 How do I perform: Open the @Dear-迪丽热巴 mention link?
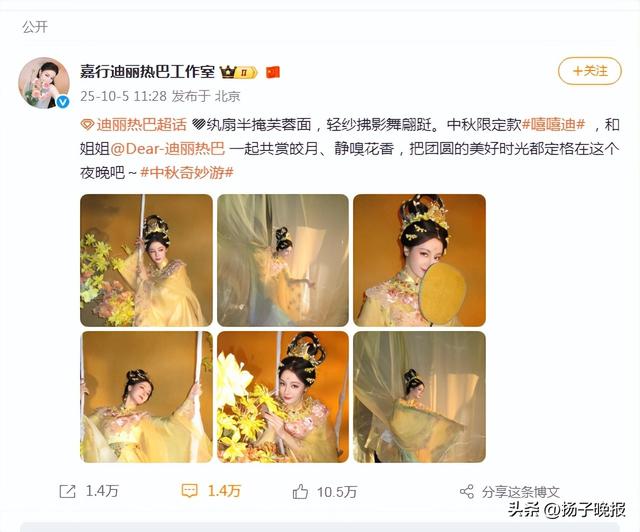click(167, 149)
